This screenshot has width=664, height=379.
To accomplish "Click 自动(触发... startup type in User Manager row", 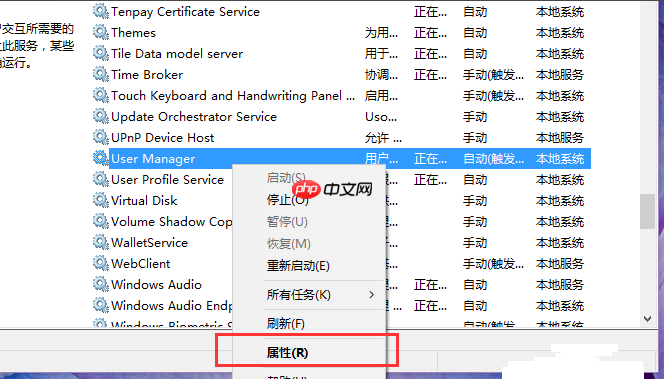I will click(493, 159).
